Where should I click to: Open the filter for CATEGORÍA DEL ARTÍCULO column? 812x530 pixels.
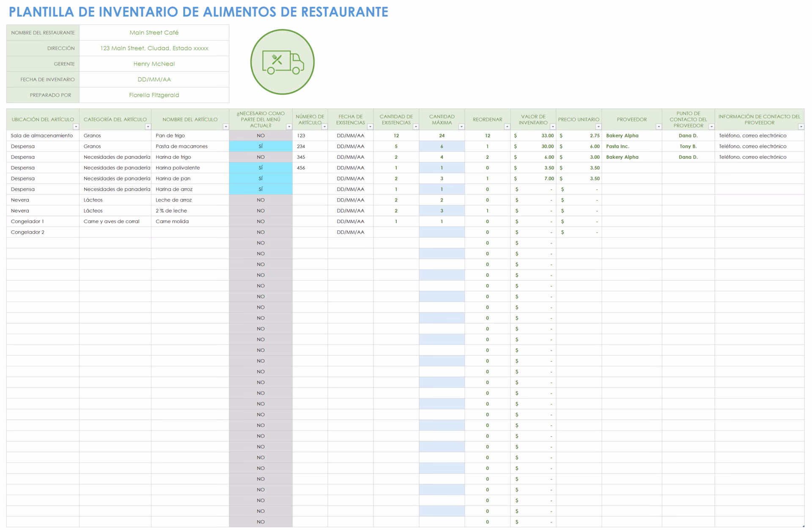pyautogui.click(x=148, y=126)
